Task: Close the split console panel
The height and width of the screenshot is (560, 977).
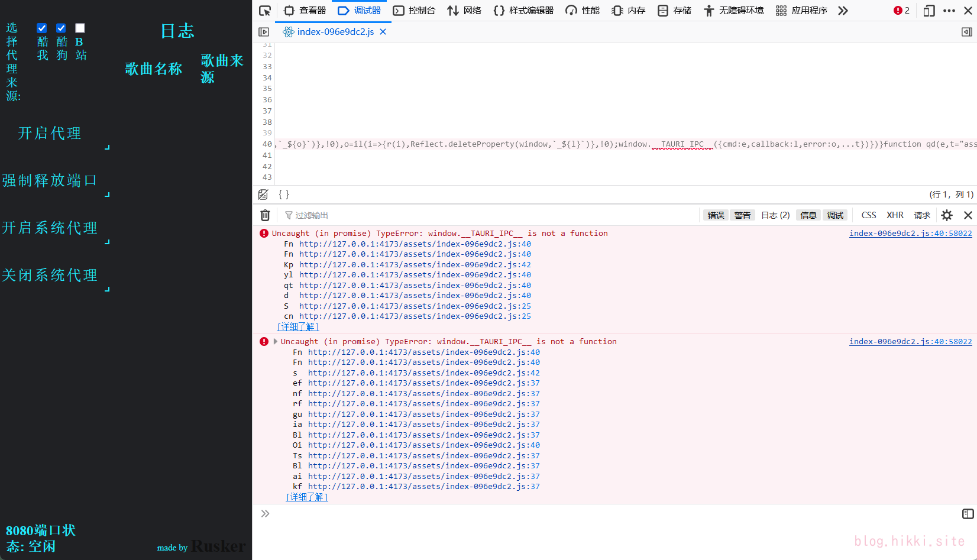Action: 968,215
